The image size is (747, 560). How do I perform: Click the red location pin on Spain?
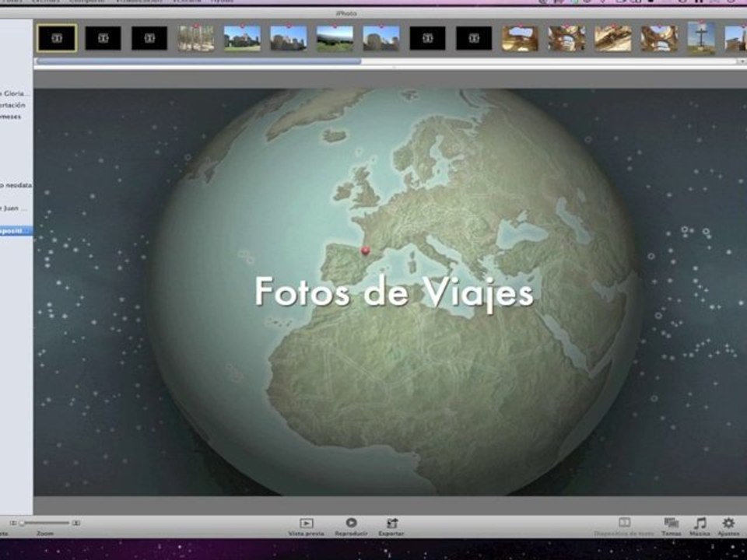point(366,250)
